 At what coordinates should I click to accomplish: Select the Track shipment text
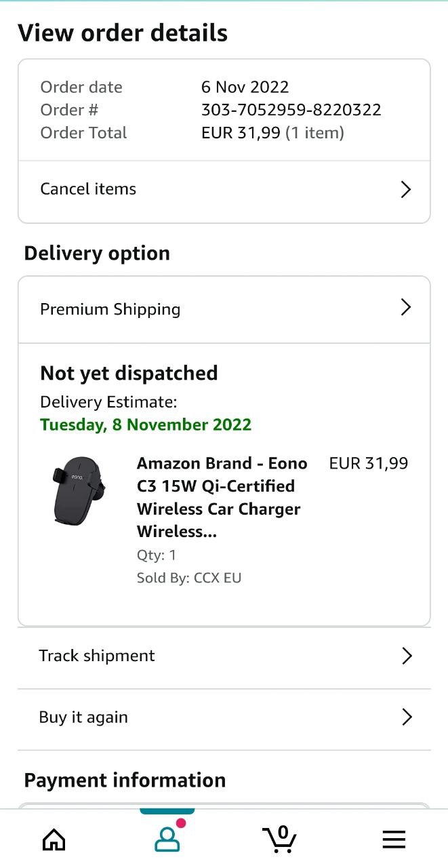pyautogui.click(x=97, y=656)
